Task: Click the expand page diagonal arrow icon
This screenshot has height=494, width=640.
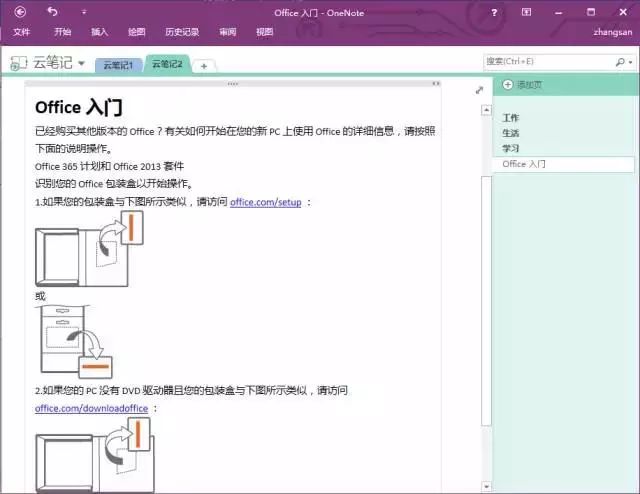Action: (480, 90)
